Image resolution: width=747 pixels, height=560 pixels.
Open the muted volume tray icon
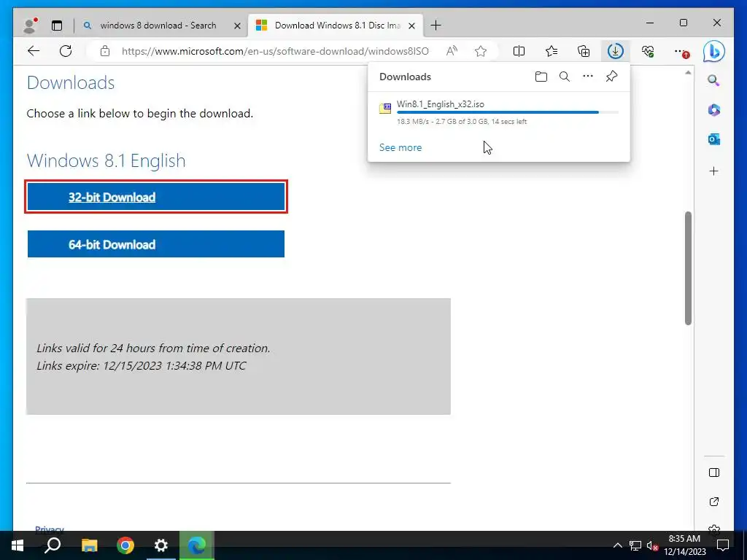pyautogui.click(x=652, y=545)
